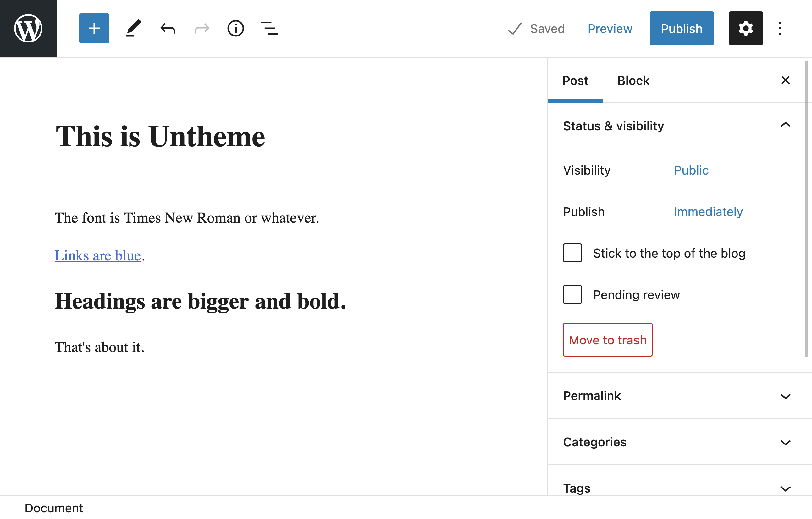Image resolution: width=812 pixels, height=519 pixels.
Task: Click the Move to trash button
Action: [x=607, y=340]
